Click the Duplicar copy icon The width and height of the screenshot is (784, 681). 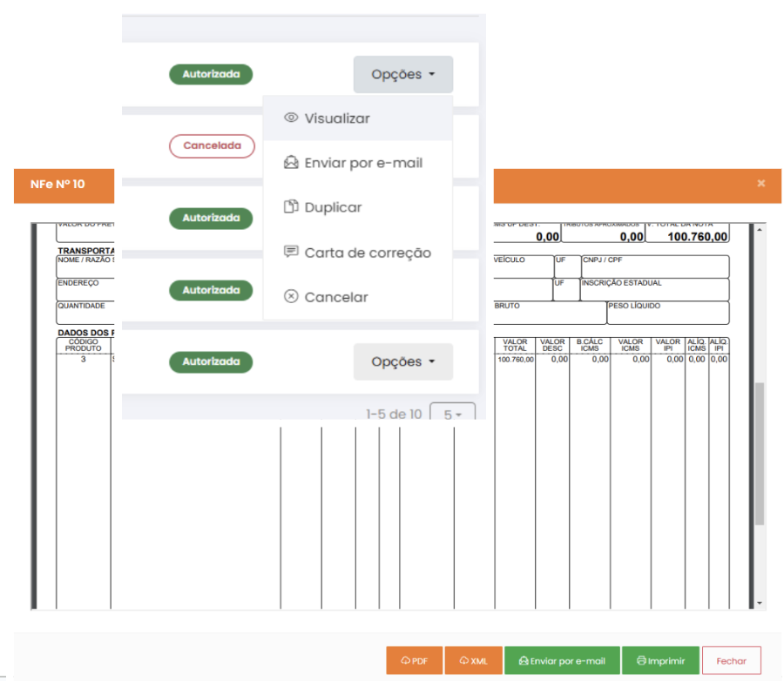(x=291, y=207)
